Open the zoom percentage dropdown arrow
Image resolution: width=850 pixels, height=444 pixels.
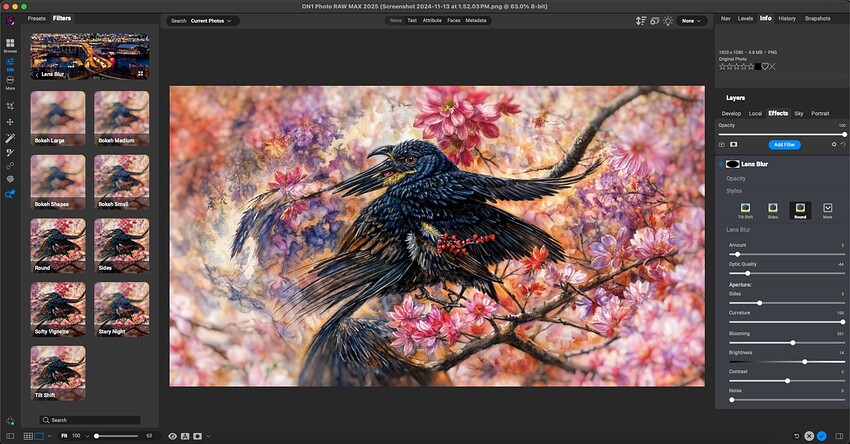[x=87, y=436]
